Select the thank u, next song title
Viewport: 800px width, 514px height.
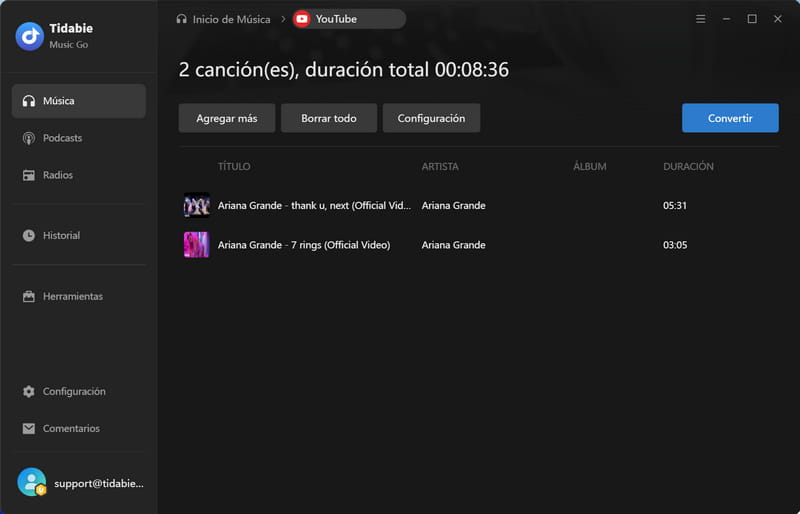[314, 205]
